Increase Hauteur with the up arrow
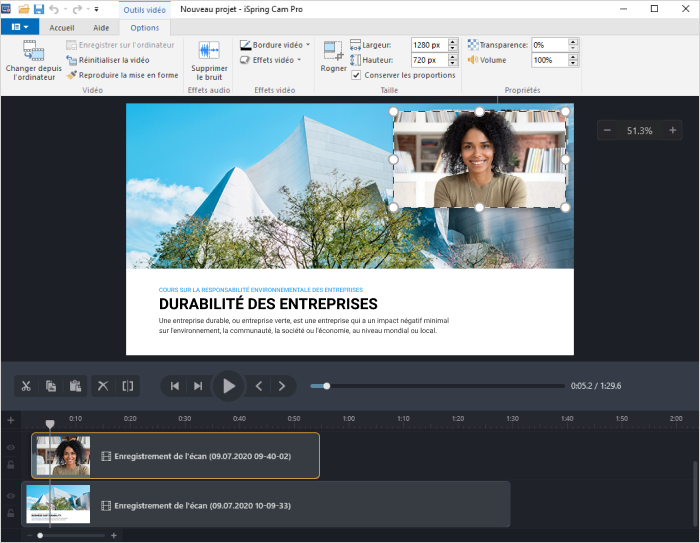This screenshot has height=543, width=700. click(453, 57)
